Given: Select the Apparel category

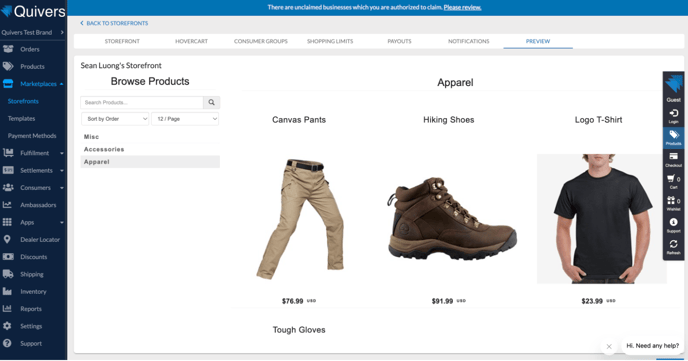Looking at the screenshot, I should tap(150, 162).
